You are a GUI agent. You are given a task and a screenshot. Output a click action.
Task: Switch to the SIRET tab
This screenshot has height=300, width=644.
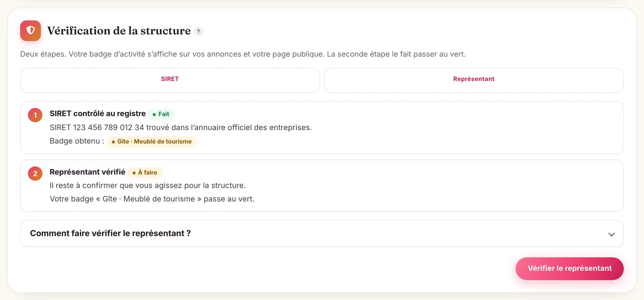170,80
